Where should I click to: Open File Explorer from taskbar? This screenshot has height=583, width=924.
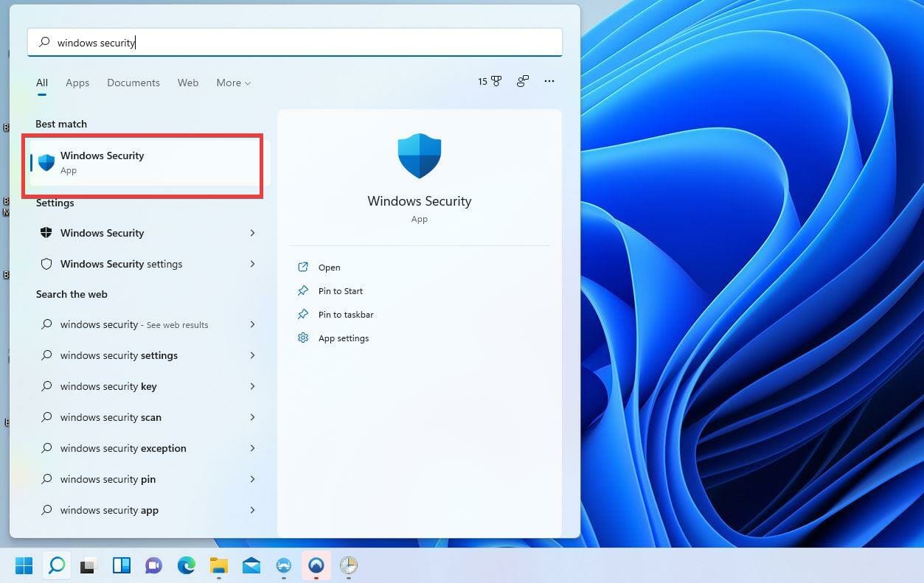(x=219, y=565)
